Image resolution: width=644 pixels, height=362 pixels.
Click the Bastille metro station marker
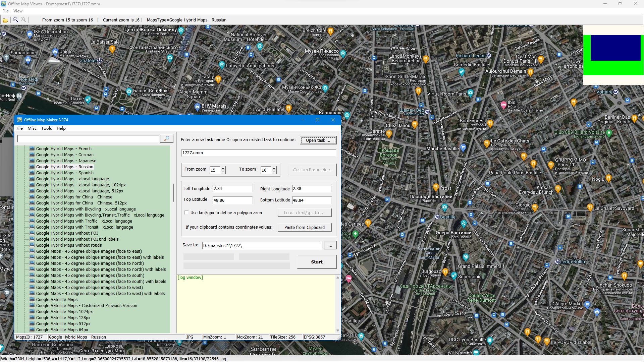[x=437, y=217]
